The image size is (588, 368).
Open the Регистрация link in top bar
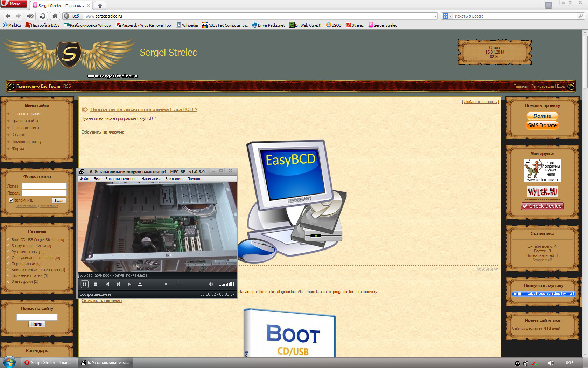click(542, 86)
